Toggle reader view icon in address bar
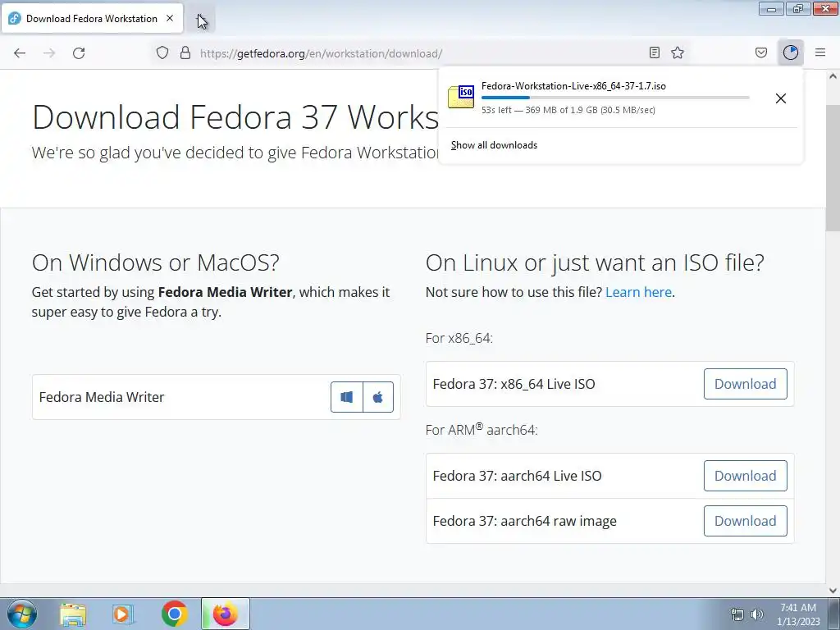Viewport: 840px width, 630px height. pyautogui.click(x=654, y=52)
